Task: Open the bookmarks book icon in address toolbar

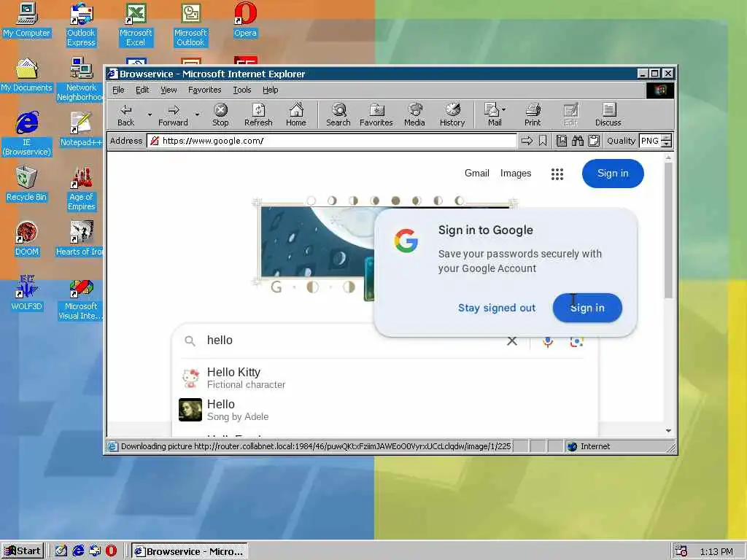Action: (x=562, y=141)
